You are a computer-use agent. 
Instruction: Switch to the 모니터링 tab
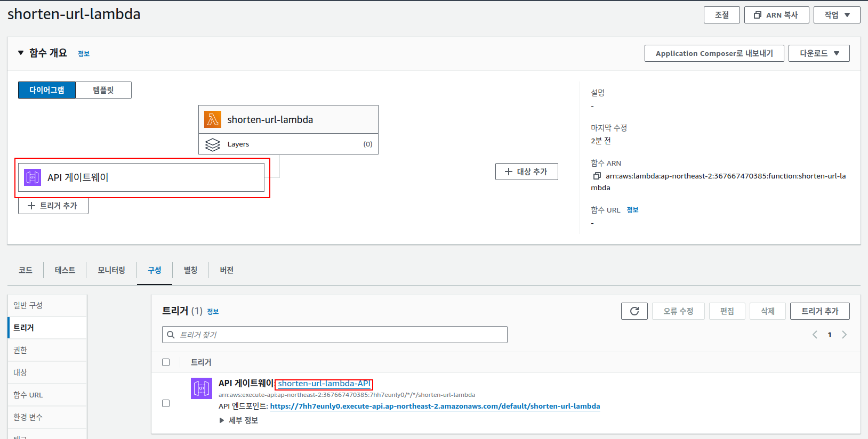click(x=111, y=270)
